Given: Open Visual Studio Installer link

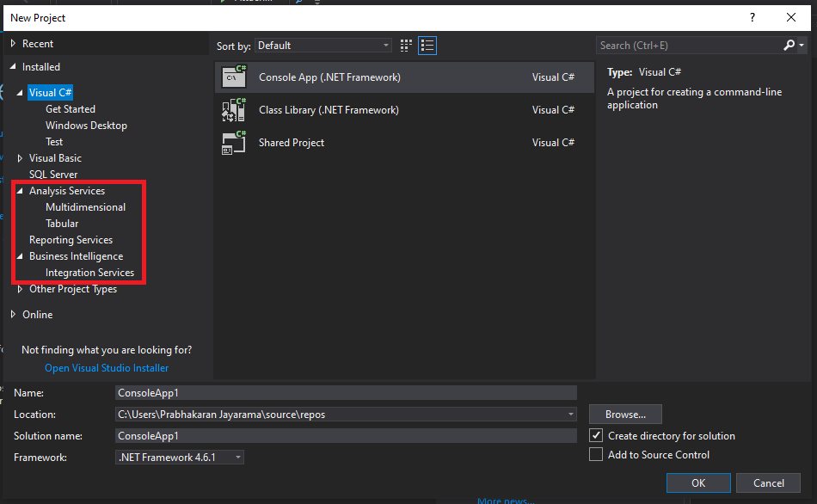Looking at the screenshot, I should coord(107,368).
